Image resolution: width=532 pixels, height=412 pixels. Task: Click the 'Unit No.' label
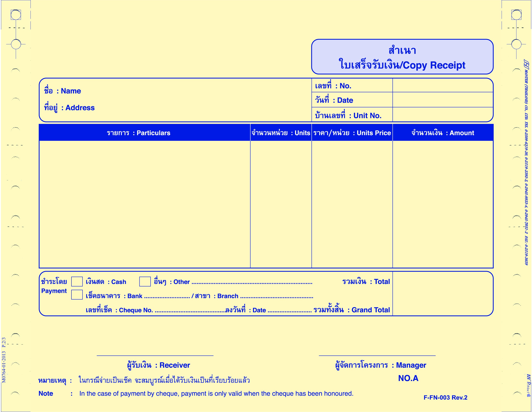pos(348,115)
